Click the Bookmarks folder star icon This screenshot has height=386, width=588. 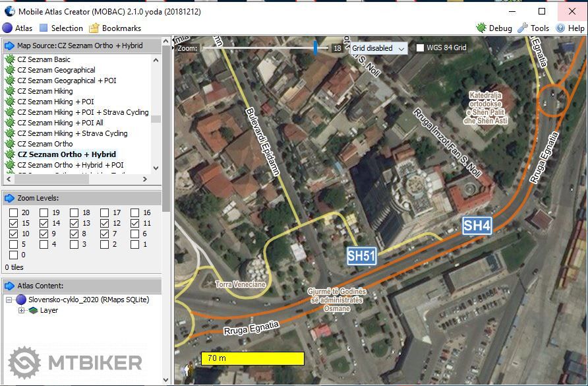click(x=94, y=28)
